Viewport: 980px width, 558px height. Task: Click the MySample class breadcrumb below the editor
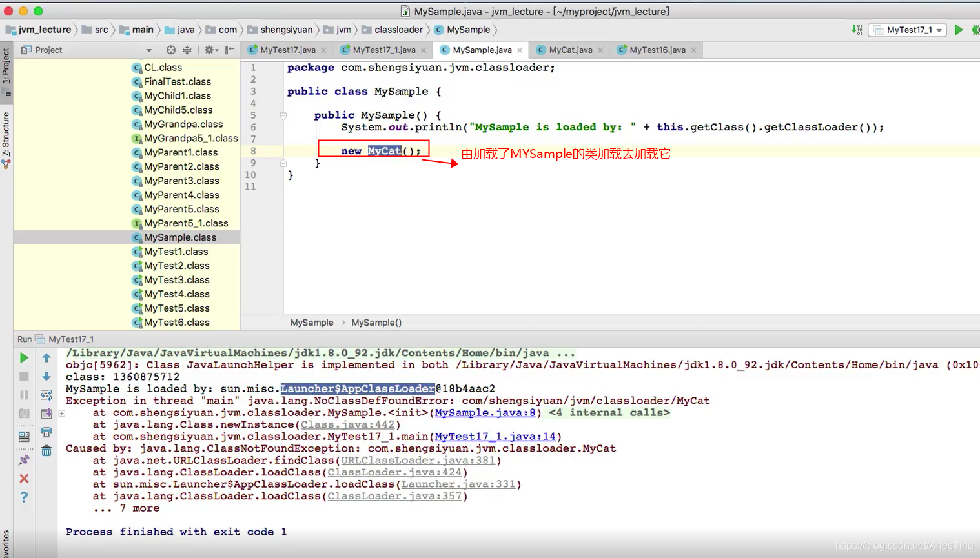tap(312, 323)
